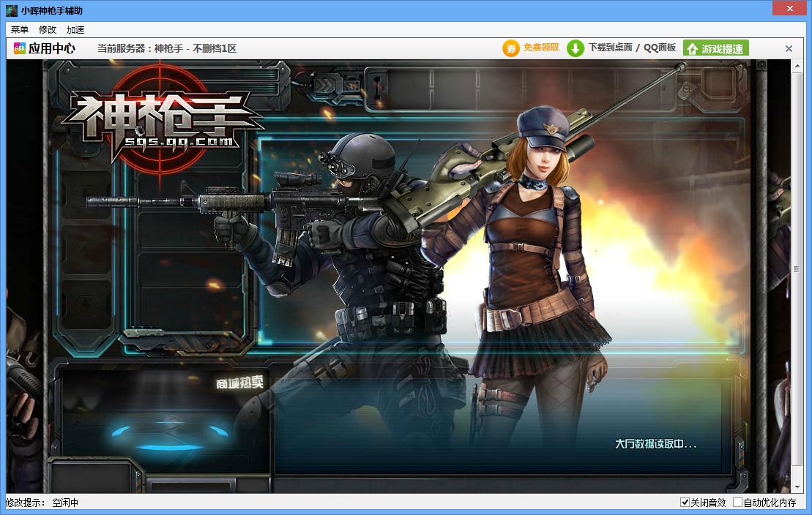Click the title bar app icon

pyautogui.click(x=12, y=10)
